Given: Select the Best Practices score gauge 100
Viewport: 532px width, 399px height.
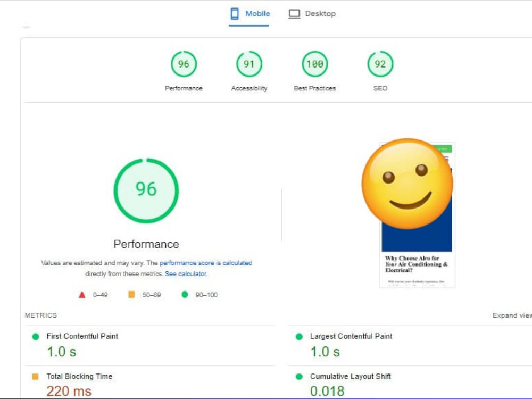Looking at the screenshot, I should (x=315, y=64).
